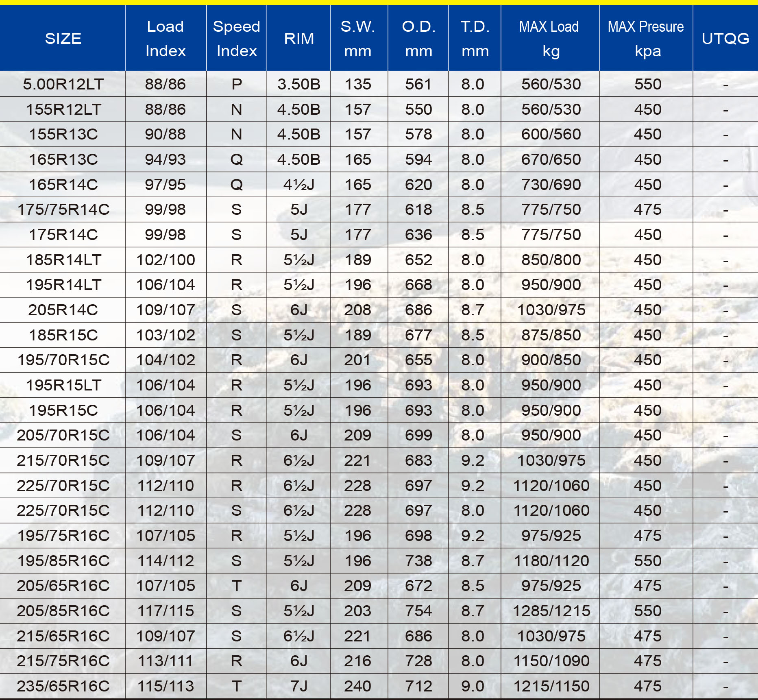Click speed index P in the 5.00R12LT row
This screenshot has width=758, height=700.
point(237,84)
